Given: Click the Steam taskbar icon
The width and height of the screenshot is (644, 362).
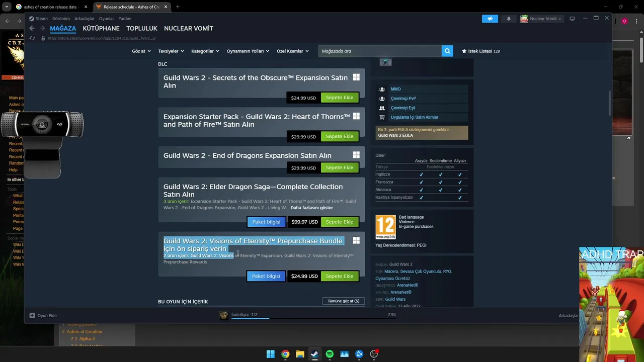Looking at the screenshot, I should pyautogui.click(x=314, y=354).
